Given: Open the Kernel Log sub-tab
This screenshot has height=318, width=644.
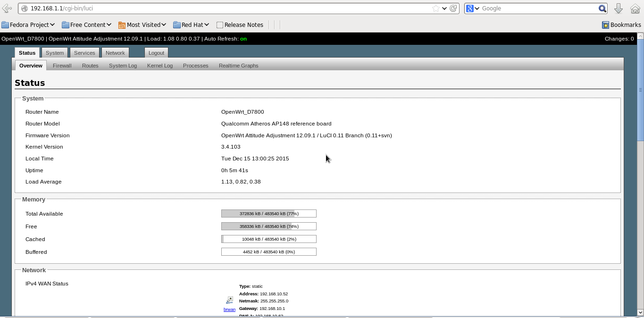Looking at the screenshot, I should (160, 66).
